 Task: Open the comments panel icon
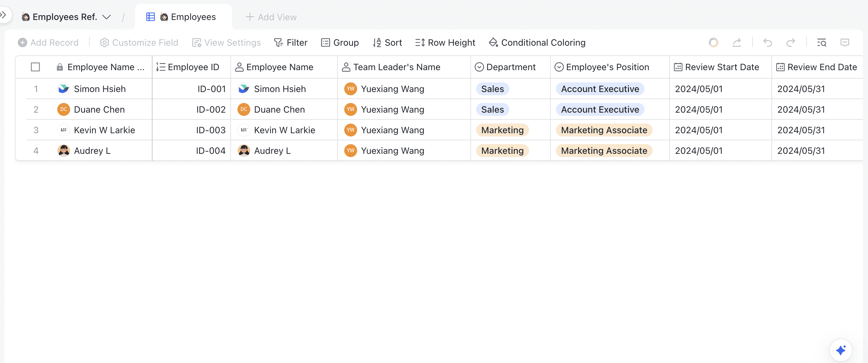pyautogui.click(x=845, y=42)
